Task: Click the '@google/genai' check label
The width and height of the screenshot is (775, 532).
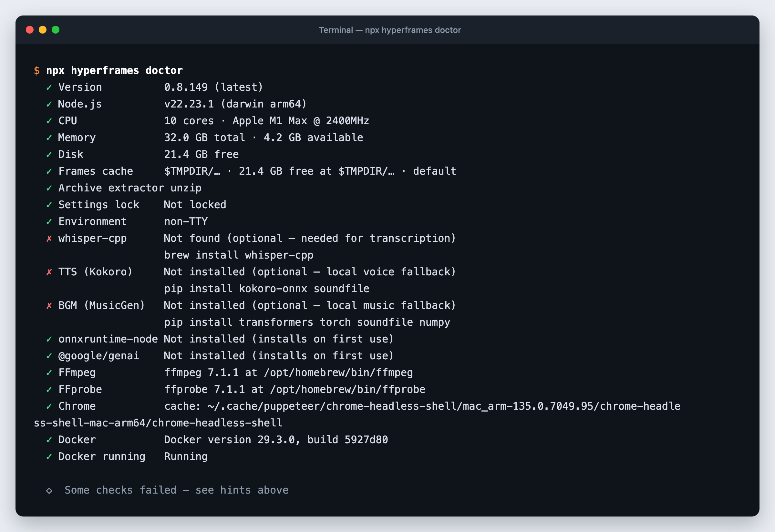Action: point(99,356)
